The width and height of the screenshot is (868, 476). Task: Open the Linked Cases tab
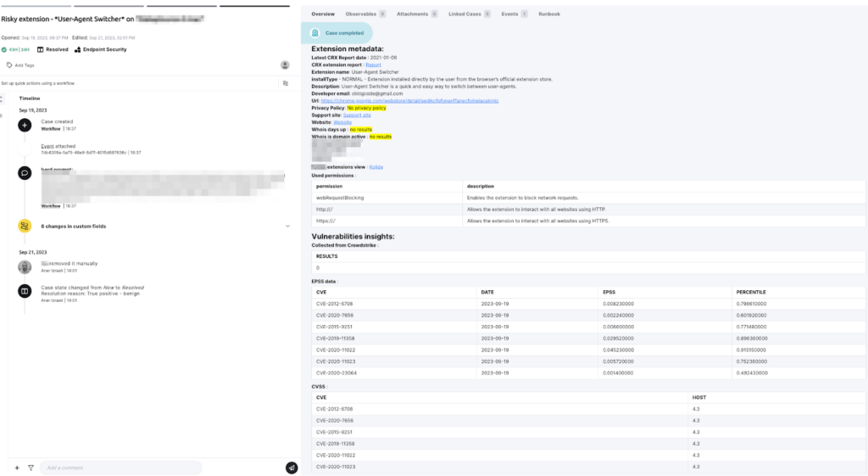(x=469, y=14)
